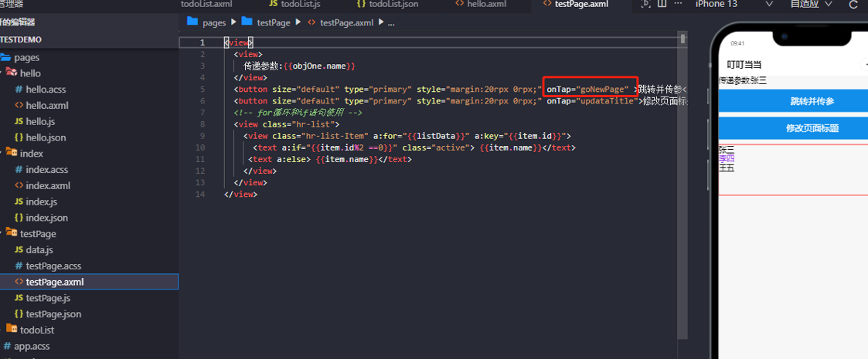
Task: Click the testPage breadcrumb folder
Action: point(267,22)
